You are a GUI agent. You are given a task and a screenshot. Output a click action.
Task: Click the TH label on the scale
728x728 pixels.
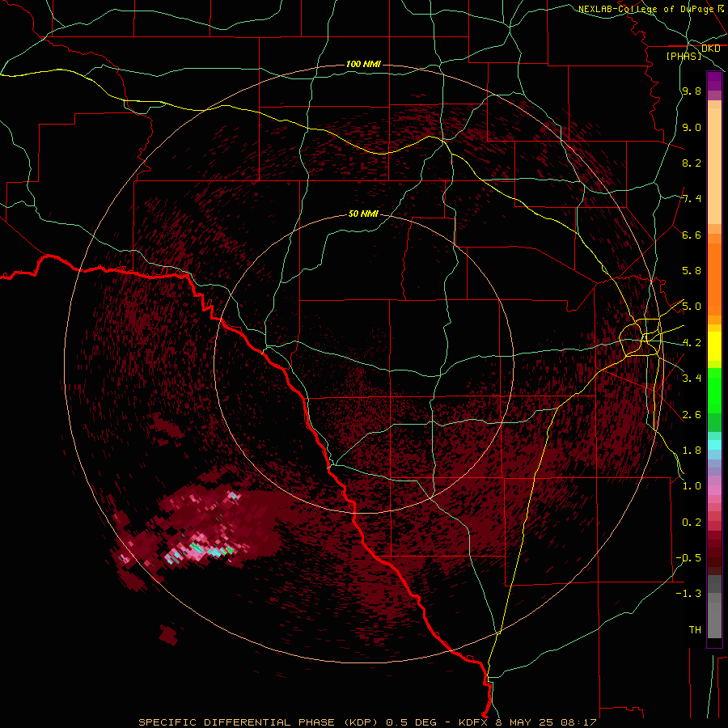click(695, 630)
